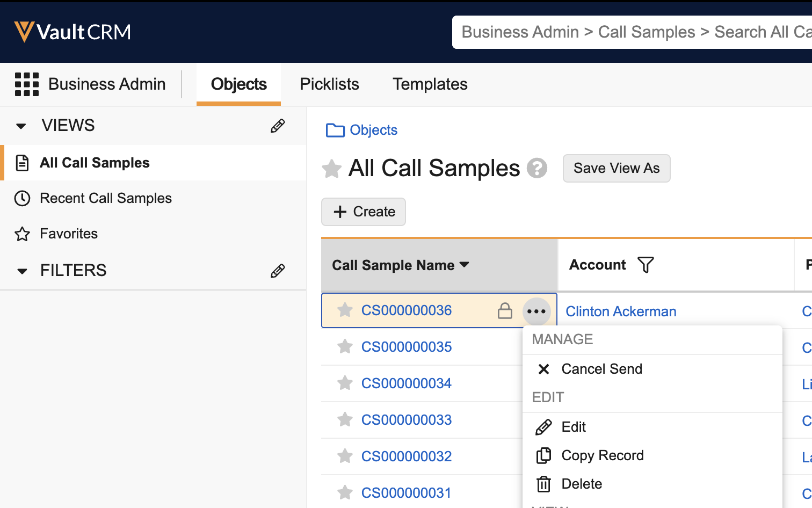Switch to the Picklists tab
The image size is (812, 508).
click(329, 84)
